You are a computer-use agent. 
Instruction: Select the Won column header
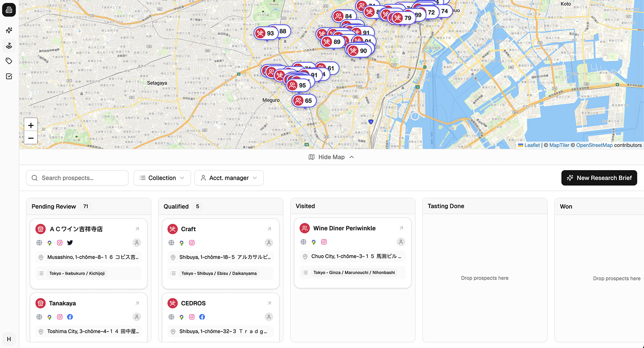(x=566, y=206)
